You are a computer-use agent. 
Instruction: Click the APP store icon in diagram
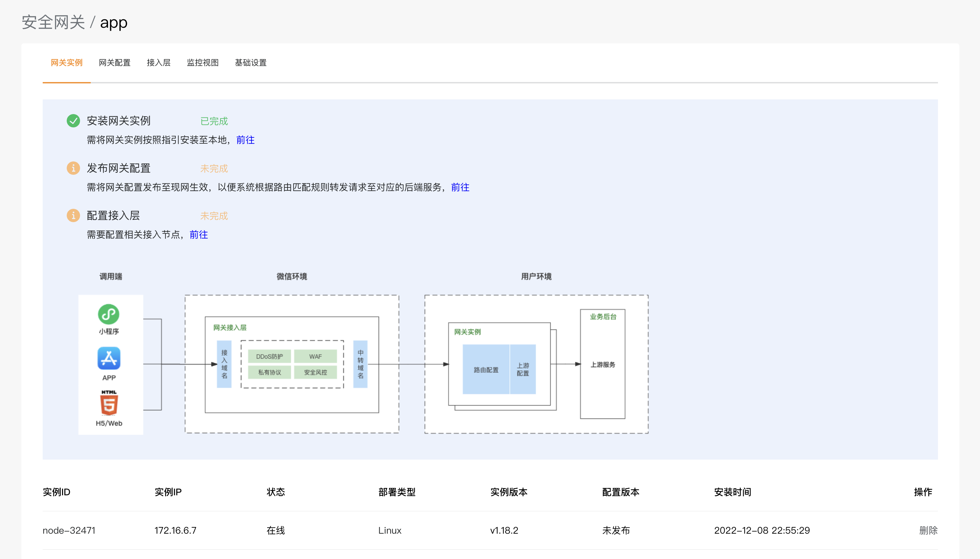pos(109,358)
